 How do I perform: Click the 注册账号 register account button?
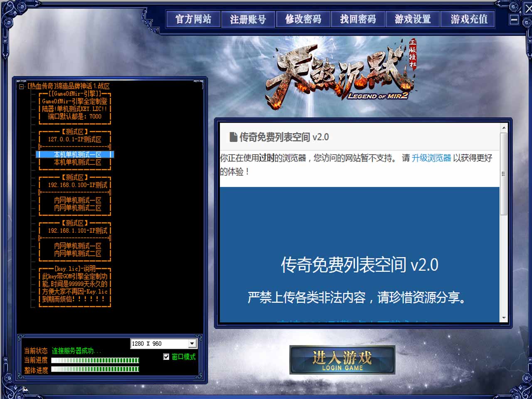click(248, 19)
